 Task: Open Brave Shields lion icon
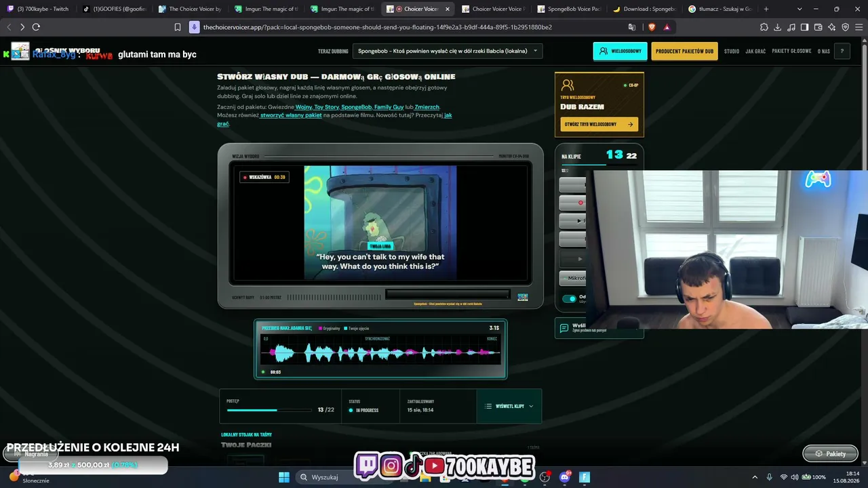(x=652, y=27)
